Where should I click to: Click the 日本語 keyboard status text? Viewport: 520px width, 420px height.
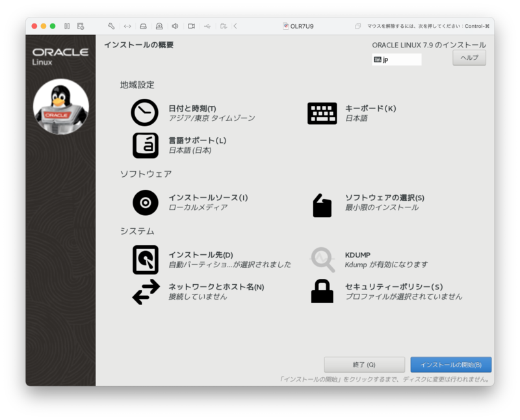(x=356, y=118)
